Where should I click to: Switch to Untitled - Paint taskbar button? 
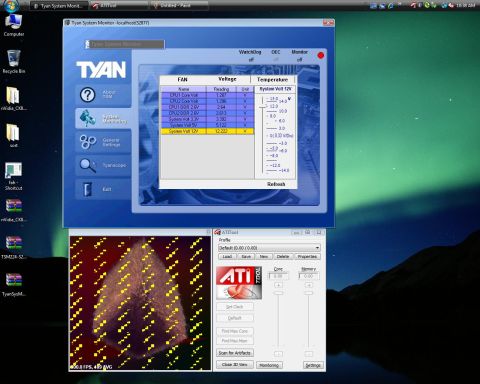178,6
